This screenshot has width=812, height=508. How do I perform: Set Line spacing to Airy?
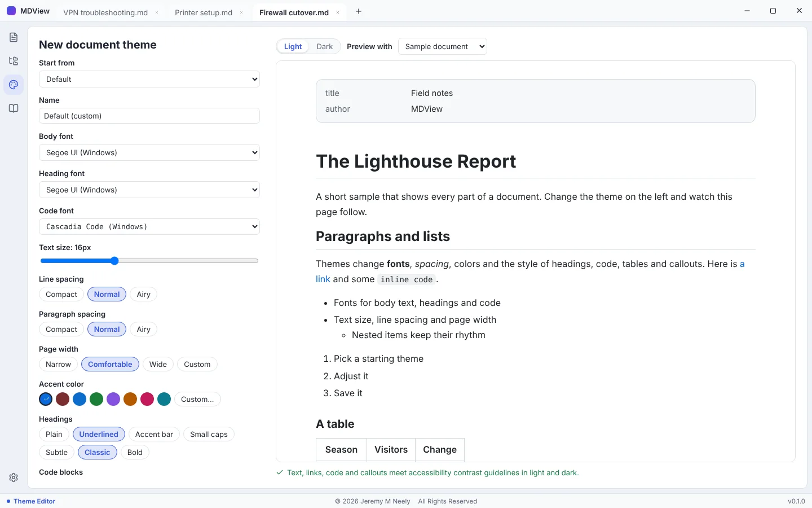143,294
